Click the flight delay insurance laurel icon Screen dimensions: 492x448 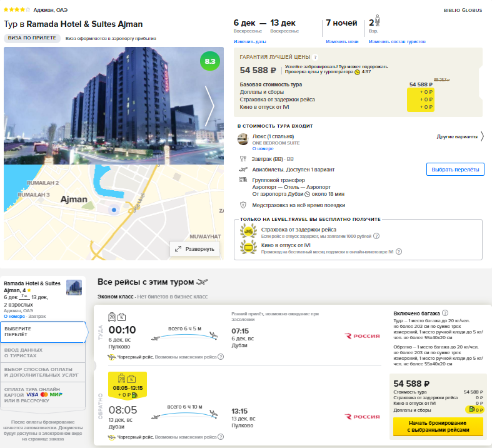click(249, 232)
